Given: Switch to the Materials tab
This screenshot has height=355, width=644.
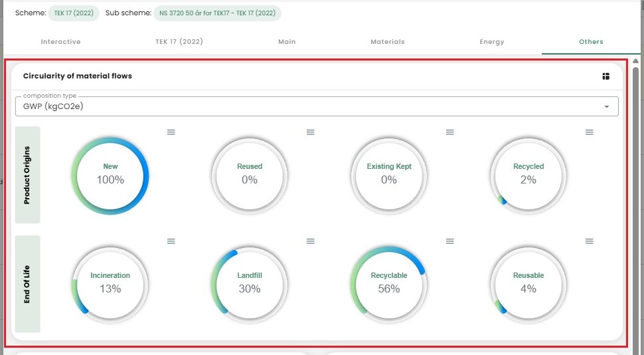Looking at the screenshot, I should coord(387,42).
